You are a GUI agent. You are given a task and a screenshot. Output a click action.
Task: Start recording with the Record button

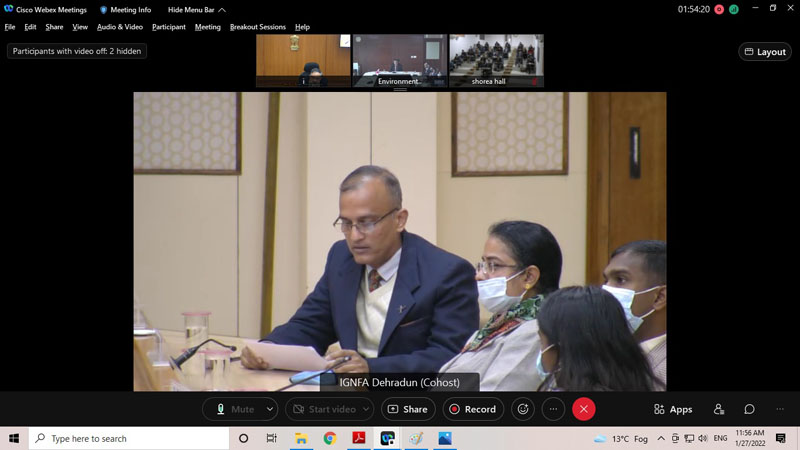pyautogui.click(x=472, y=409)
